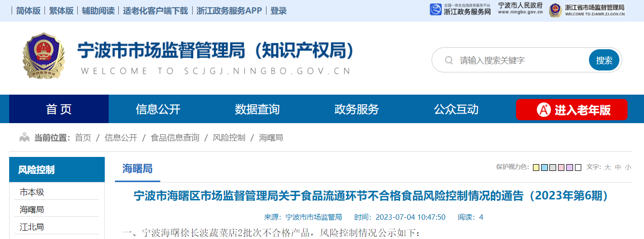Image resolution: width=644 pixels, height=239 pixels.
Task: Set text size to 小
Action: click(628, 167)
